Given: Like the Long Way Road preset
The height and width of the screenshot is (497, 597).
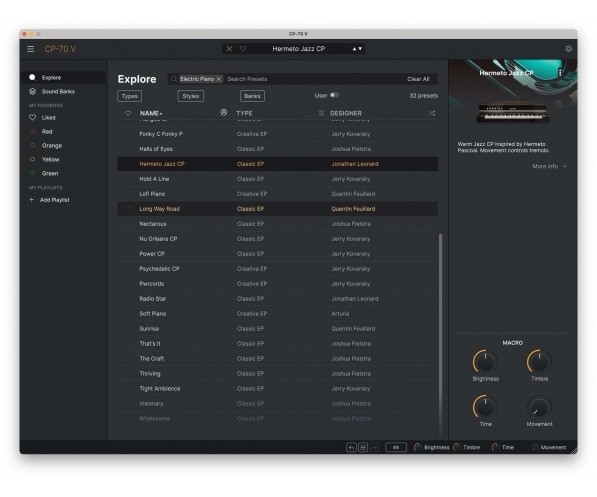Looking at the screenshot, I should pyautogui.click(x=128, y=209).
